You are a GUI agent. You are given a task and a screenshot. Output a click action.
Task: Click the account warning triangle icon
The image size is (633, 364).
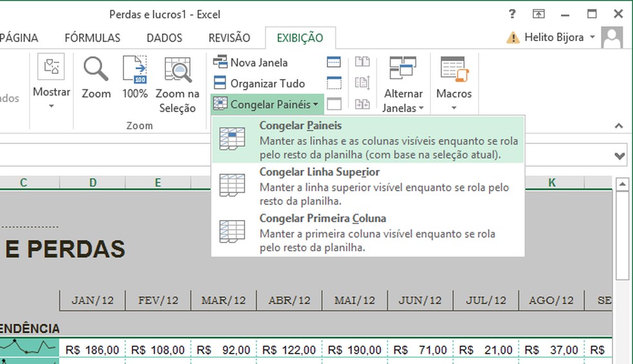point(513,38)
